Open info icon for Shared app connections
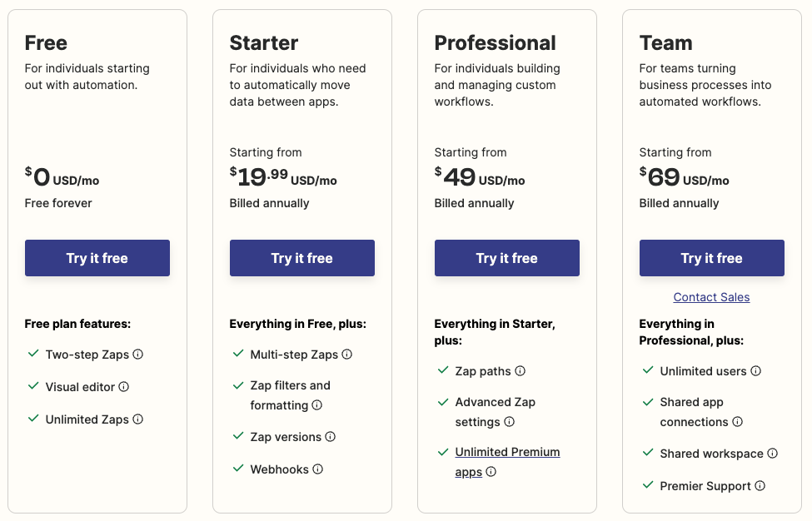This screenshot has height=521, width=812. coord(738,422)
